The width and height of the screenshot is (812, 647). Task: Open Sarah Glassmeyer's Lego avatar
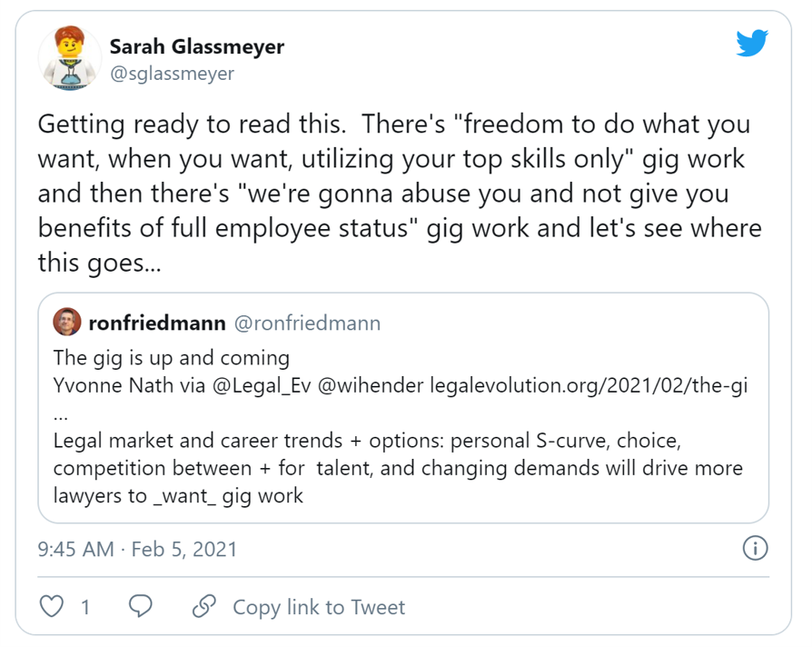pos(69,58)
